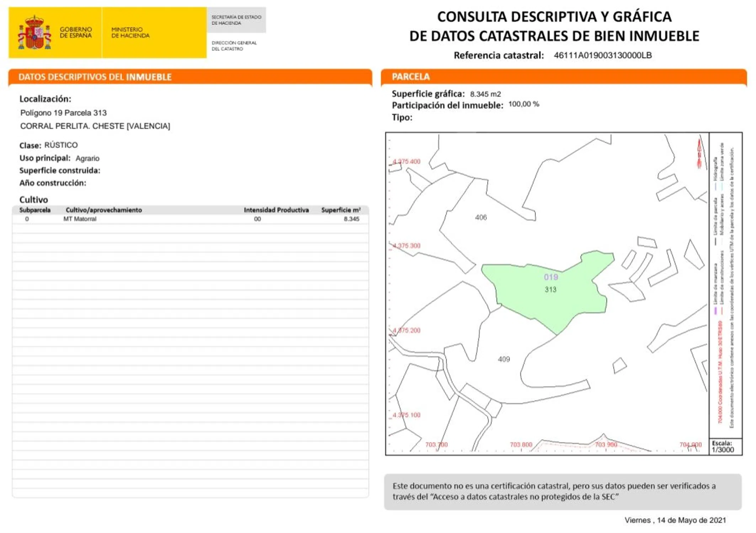
Task: Click the cadastral reference number 46111A019003130000LB
Action: [603, 55]
